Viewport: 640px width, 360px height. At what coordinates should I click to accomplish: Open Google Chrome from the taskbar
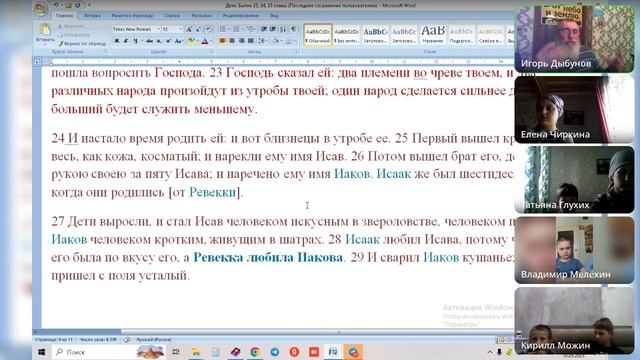(255, 352)
